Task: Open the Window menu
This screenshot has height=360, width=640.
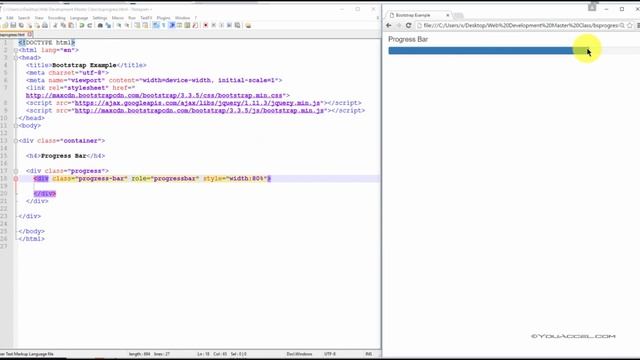Action: pyautogui.click(x=182, y=18)
